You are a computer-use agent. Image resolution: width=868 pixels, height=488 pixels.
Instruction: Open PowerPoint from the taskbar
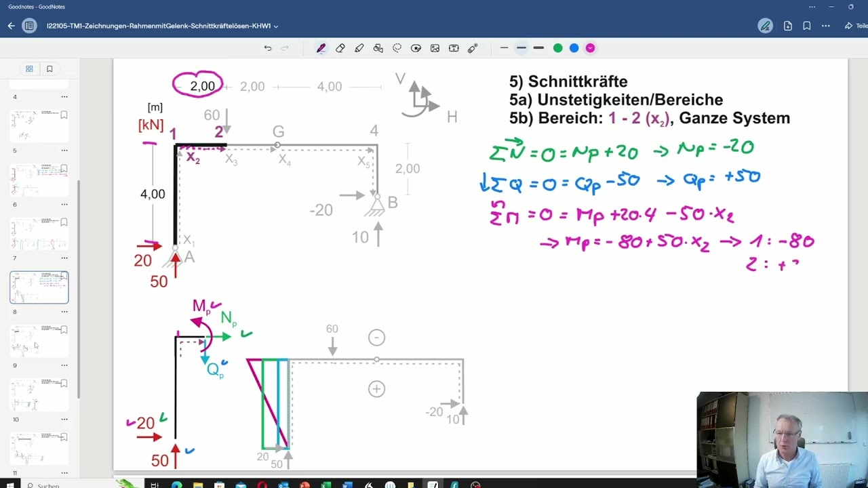point(304,485)
